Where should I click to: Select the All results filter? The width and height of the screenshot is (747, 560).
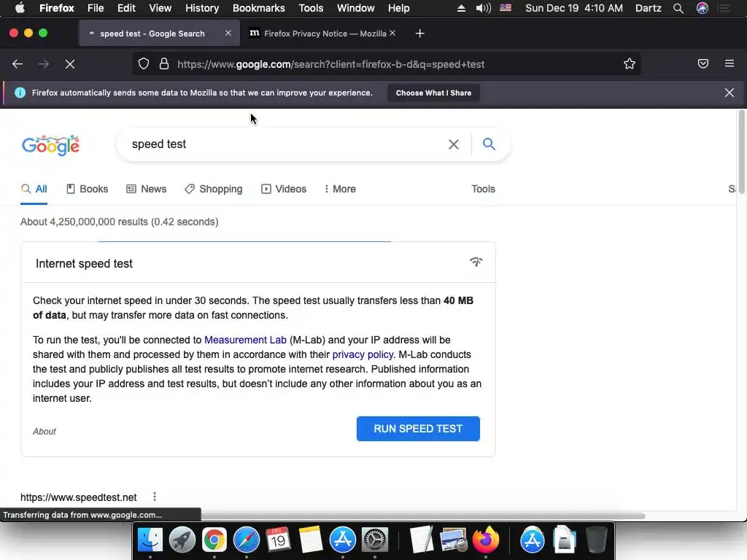(34, 189)
